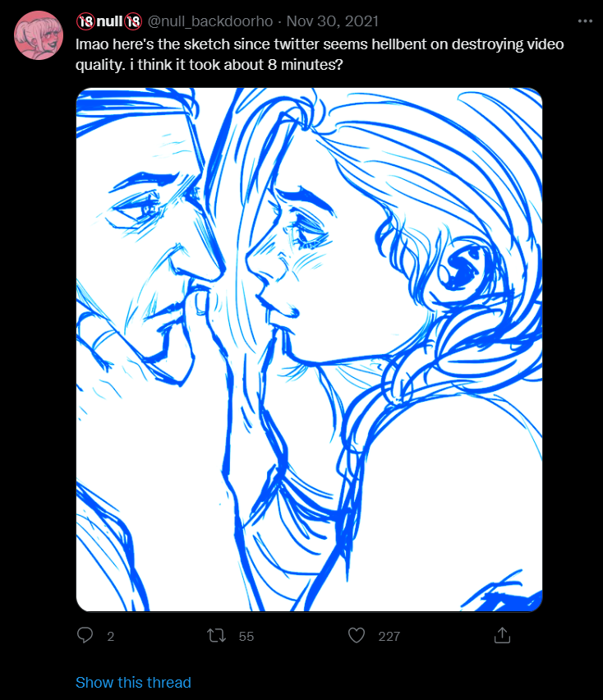Click the 18+ emoji after the name null
This screenshot has height=700, width=603.
tap(133, 21)
